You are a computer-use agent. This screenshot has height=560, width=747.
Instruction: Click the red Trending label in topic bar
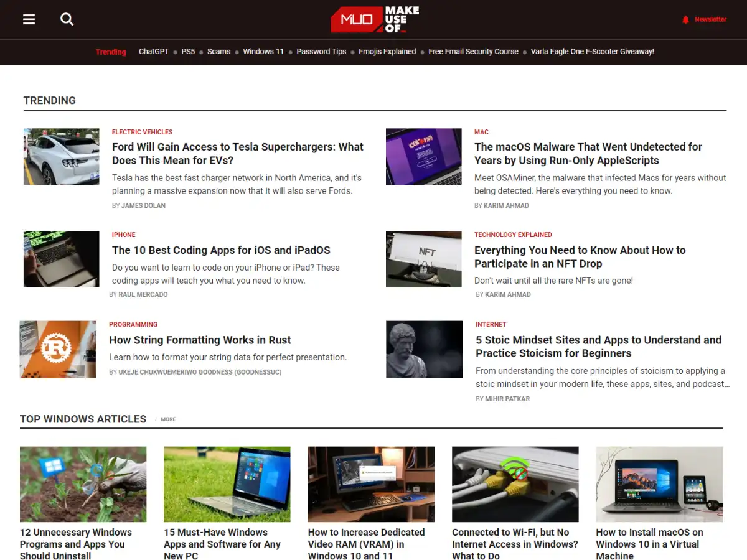click(111, 52)
